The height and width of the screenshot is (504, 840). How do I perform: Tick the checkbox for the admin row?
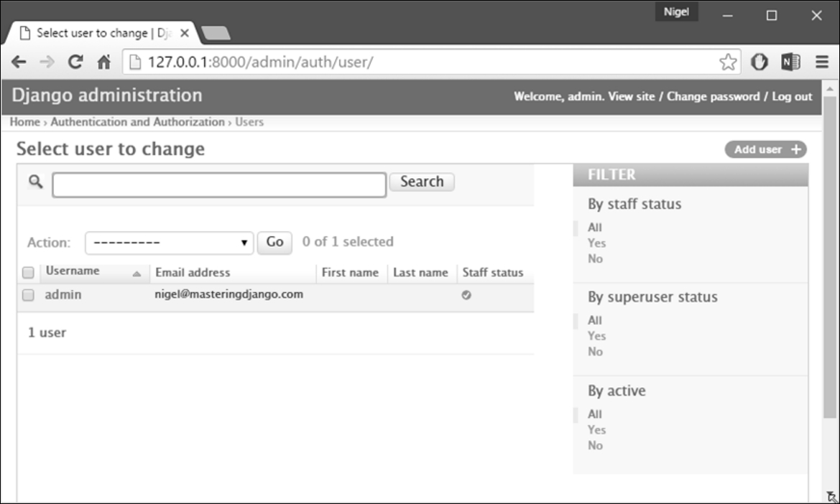(x=28, y=295)
